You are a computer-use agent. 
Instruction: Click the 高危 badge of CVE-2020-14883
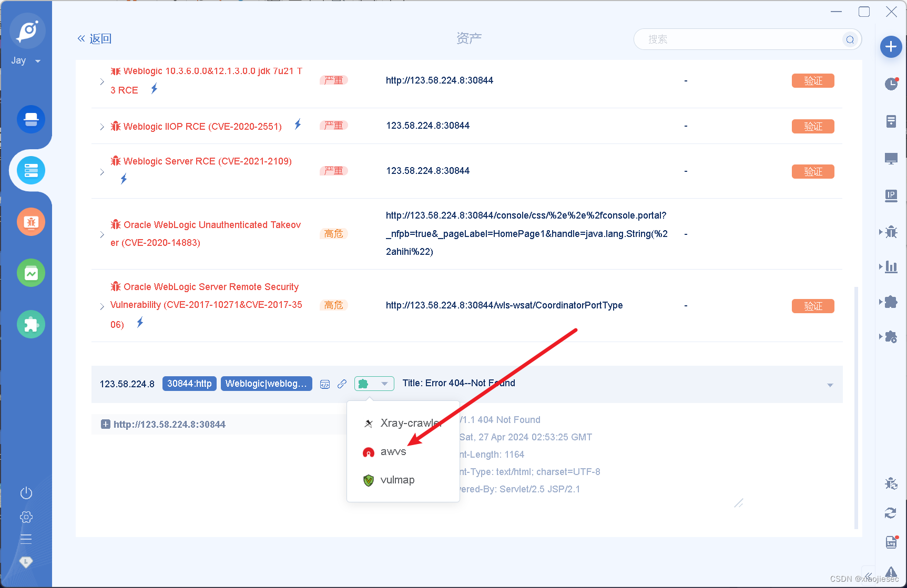click(x=334, y=234)
